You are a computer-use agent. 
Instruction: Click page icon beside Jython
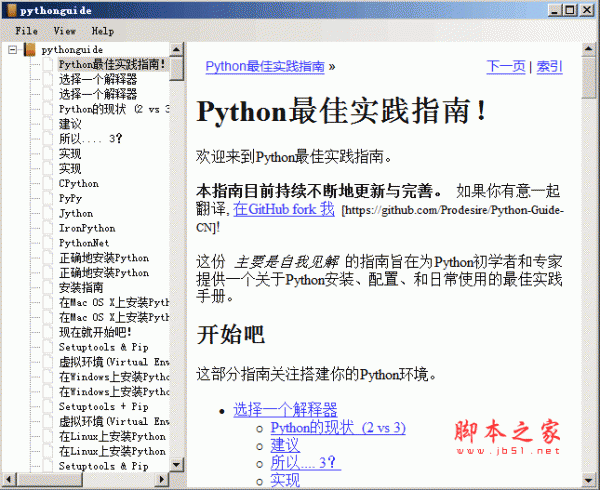click(48, 213)
